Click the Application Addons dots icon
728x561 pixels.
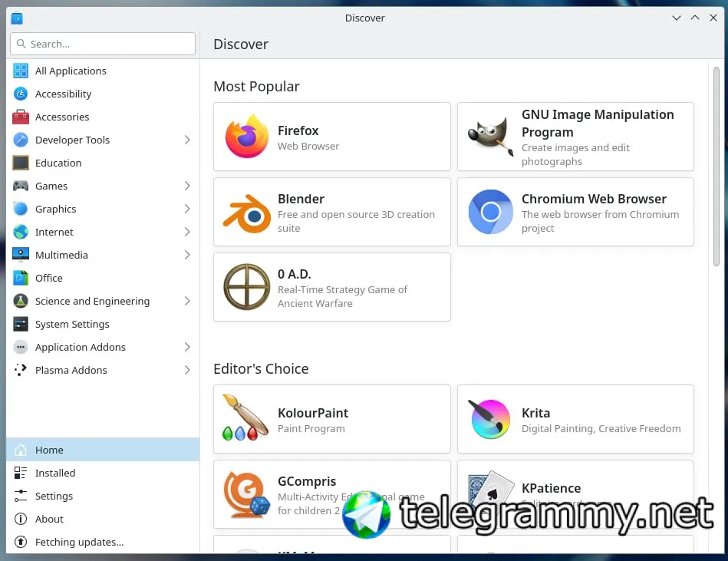(21, 347)
